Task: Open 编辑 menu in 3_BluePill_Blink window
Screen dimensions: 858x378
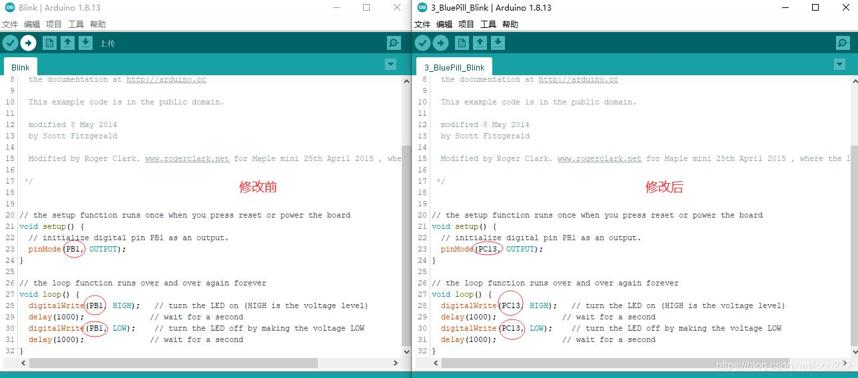Action: [444, 24]
